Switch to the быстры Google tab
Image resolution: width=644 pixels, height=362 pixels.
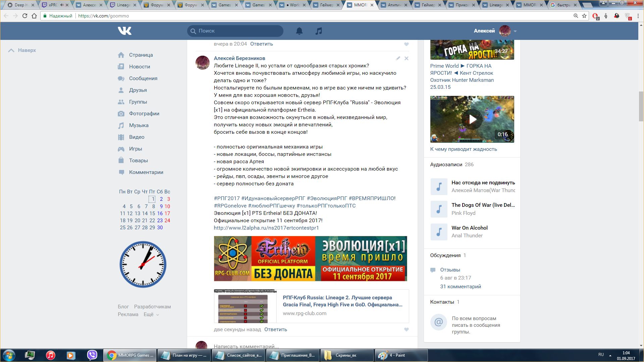pos(563,5)
